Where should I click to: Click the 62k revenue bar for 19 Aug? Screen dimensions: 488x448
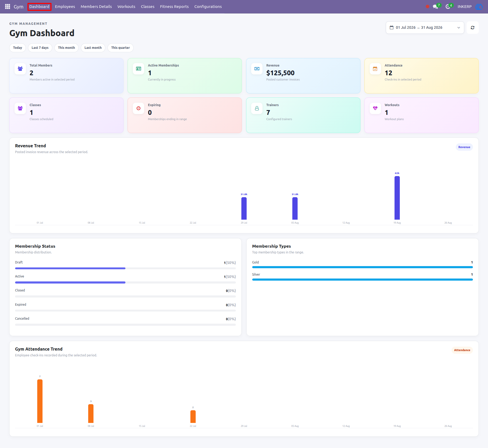pos(397,198)
